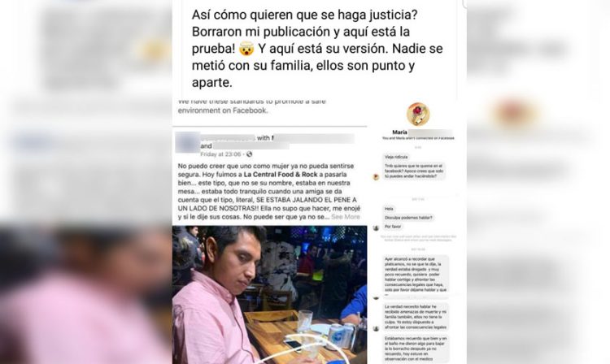Select the 'Hola' chat message bubble
610x364 pixels.
[x=389, y=209]
